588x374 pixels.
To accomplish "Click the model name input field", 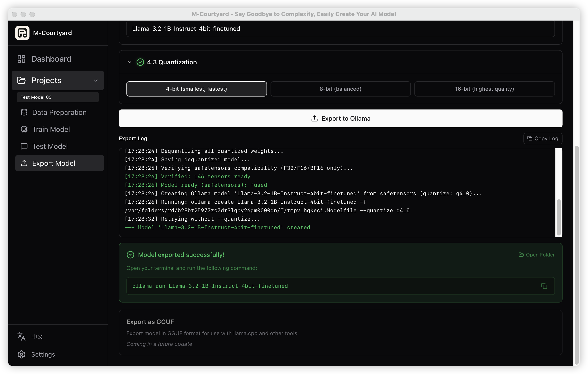I will (x=341, y=29).
